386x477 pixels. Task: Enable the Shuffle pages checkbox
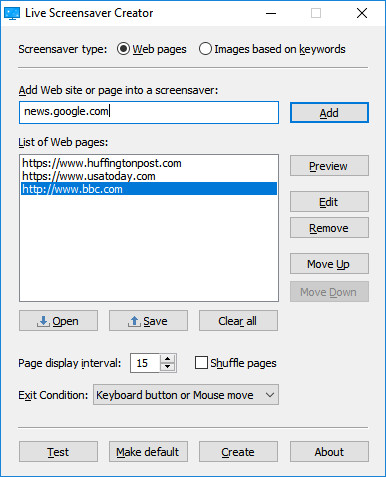tap(201, 363)
